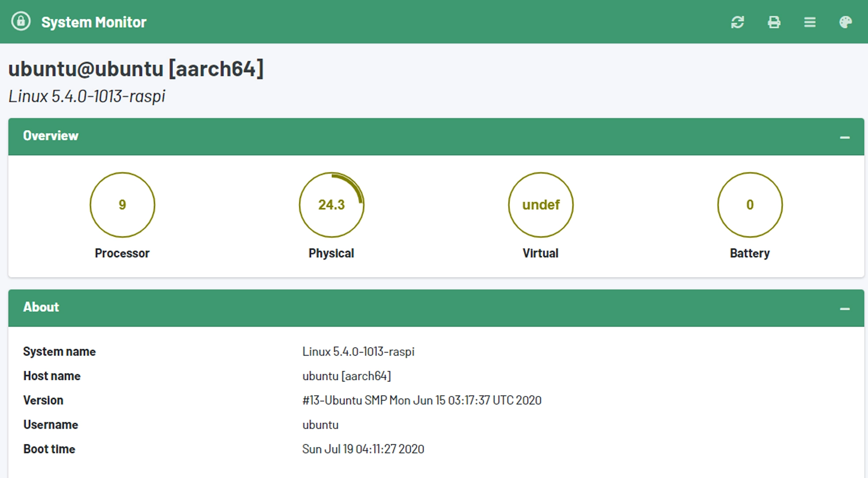Viewport: 868px width, 478px height.
Task: Click the Processor gauge showing 9
Action: pos(122,204)
